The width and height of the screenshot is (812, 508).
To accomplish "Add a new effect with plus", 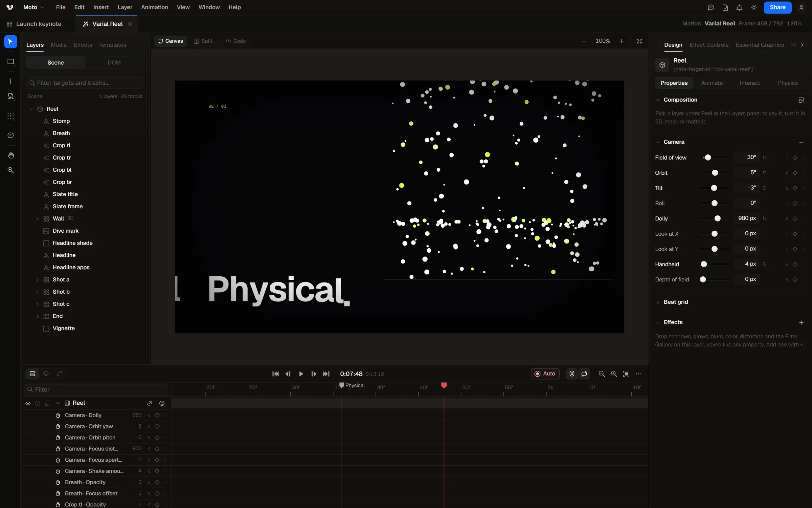I will [x=801, y=323].
